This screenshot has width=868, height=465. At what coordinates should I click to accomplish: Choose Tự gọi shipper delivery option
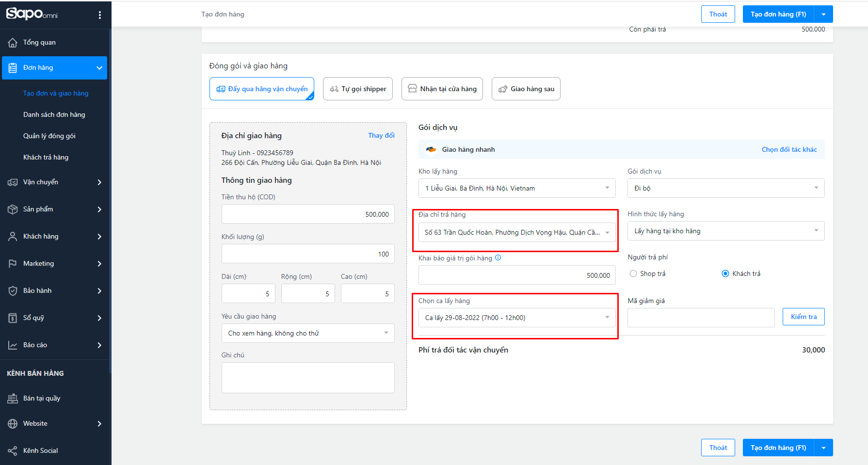pyautogui.click(x=358, y=89)
